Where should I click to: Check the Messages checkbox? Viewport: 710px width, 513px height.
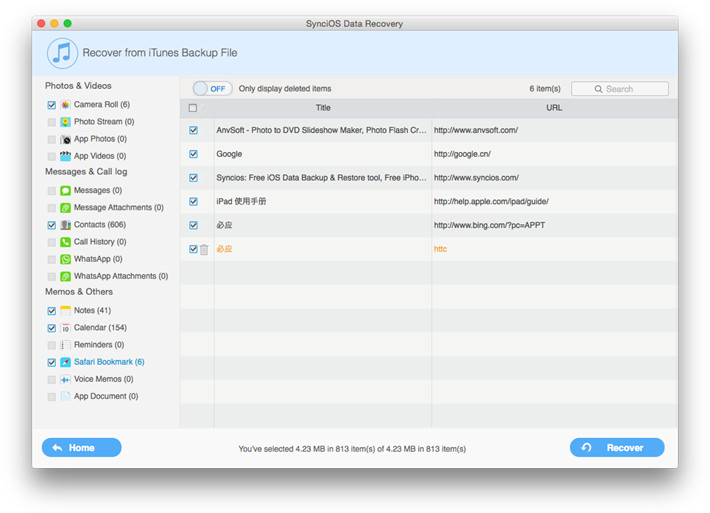52,191
